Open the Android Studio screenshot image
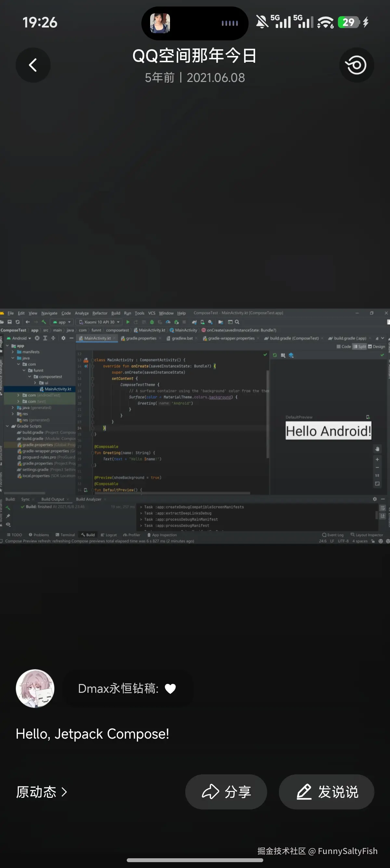 point(195,426)
